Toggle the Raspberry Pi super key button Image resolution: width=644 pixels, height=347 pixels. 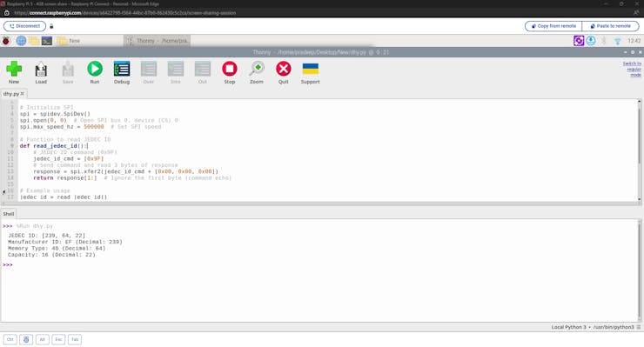26,339
